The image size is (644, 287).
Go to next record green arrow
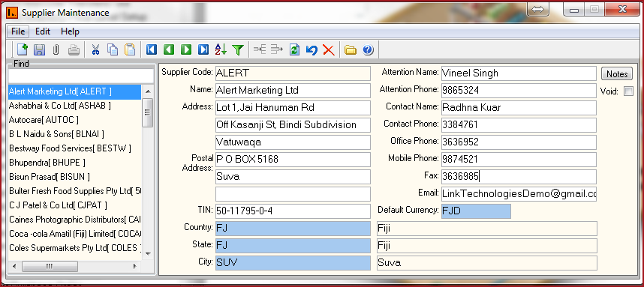coord(186,50)
